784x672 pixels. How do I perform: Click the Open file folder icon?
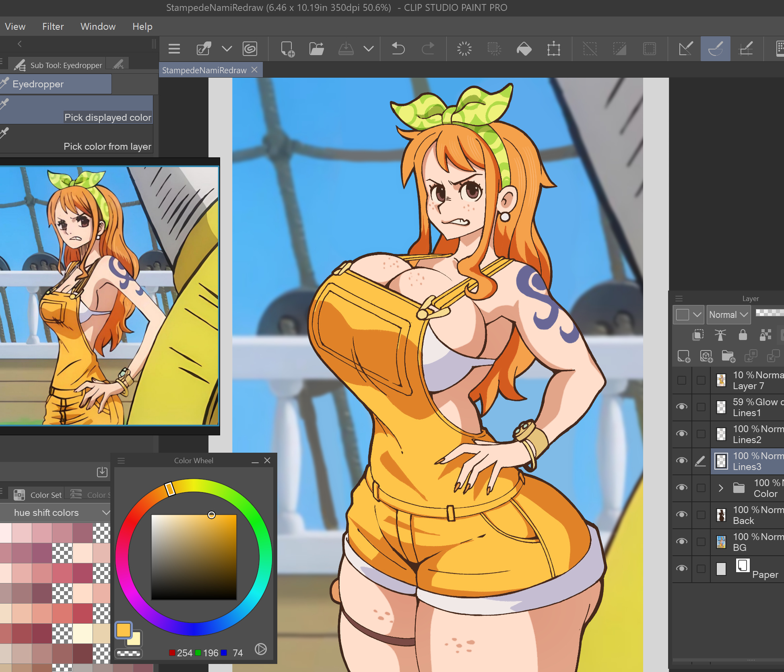(x=316, y=49)
